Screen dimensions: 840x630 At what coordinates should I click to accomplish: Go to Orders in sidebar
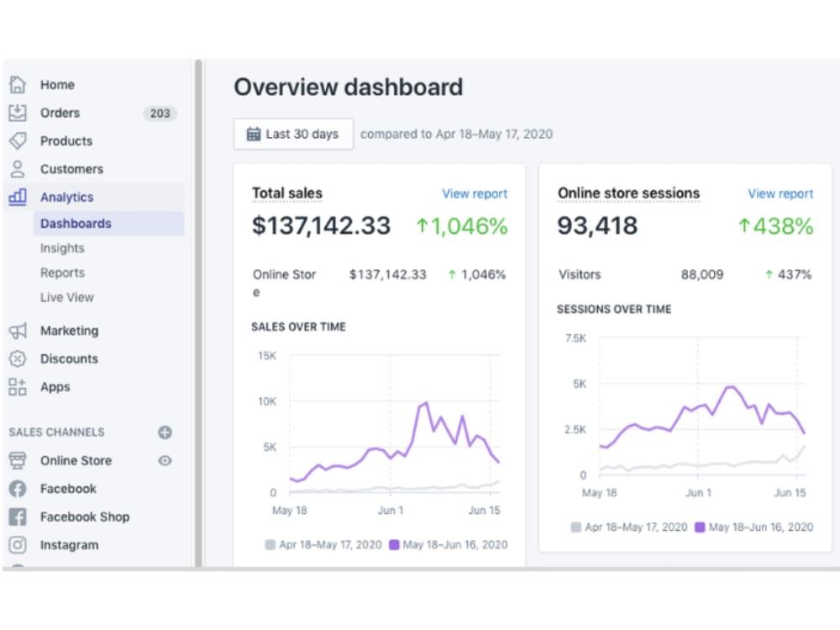pyautogui.click(x=60, y=113)
